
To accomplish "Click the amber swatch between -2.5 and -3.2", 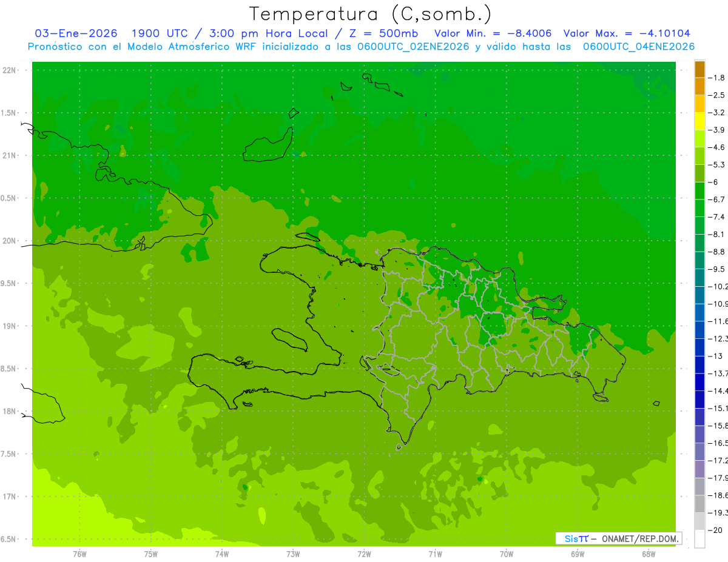I will 699,104.
